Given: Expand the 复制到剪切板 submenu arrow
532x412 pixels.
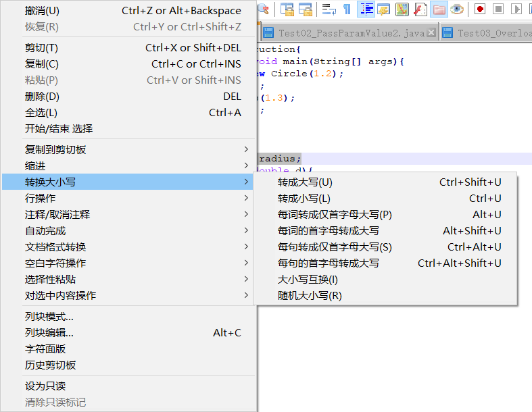Looking at the screenshot, I should click(x=246, y=149).
